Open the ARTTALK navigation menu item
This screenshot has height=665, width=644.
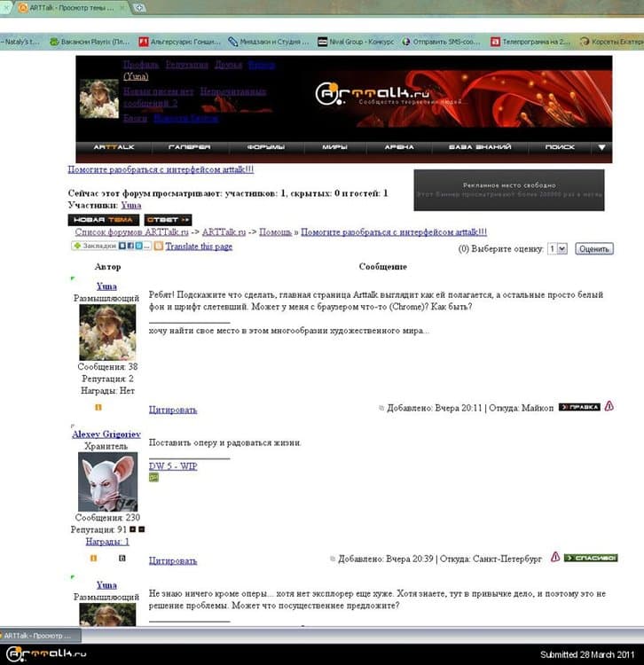tap(114, 147)
